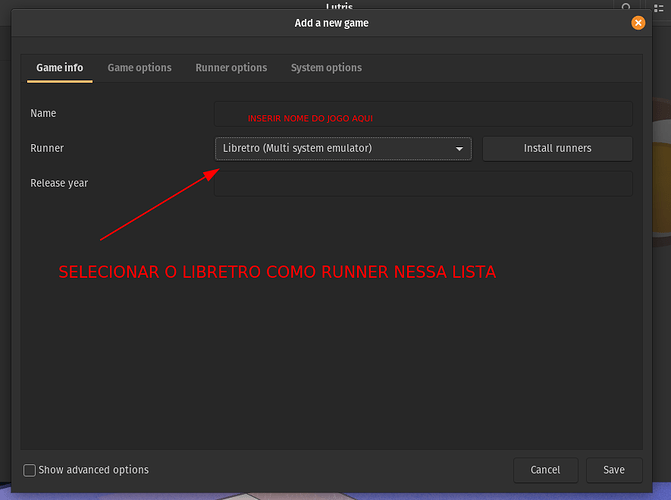The image size is (671, 500).
Task: Click the Cancel button
Action: 545,470
